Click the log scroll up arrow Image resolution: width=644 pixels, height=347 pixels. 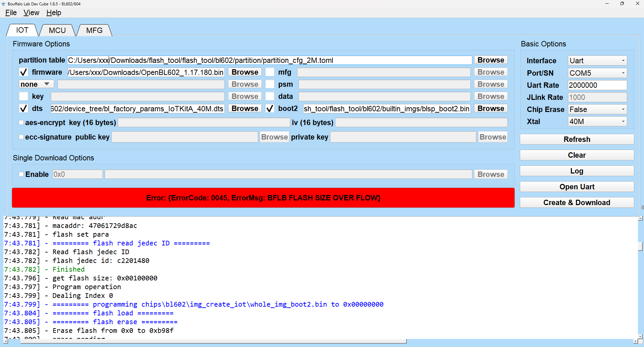(x=640, y=218)
